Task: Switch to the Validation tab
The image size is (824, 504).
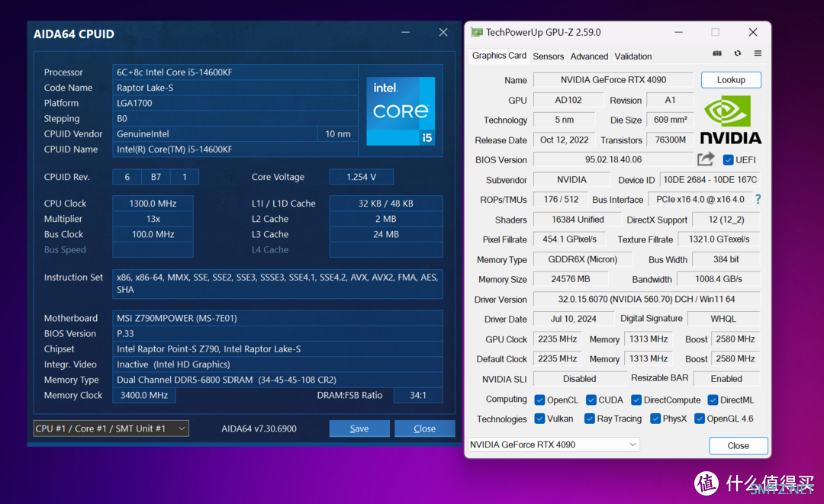Action: (x=632, y=56)
